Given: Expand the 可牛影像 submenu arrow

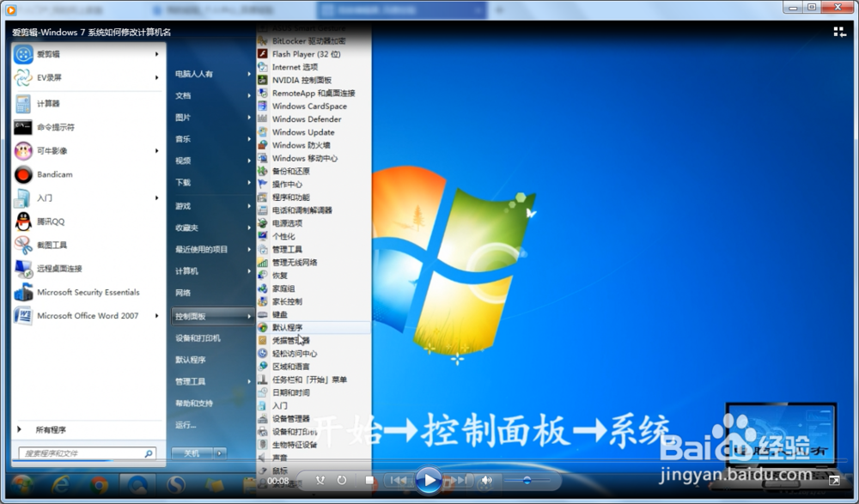Looking at the screenshot, I should click(156, 150).
